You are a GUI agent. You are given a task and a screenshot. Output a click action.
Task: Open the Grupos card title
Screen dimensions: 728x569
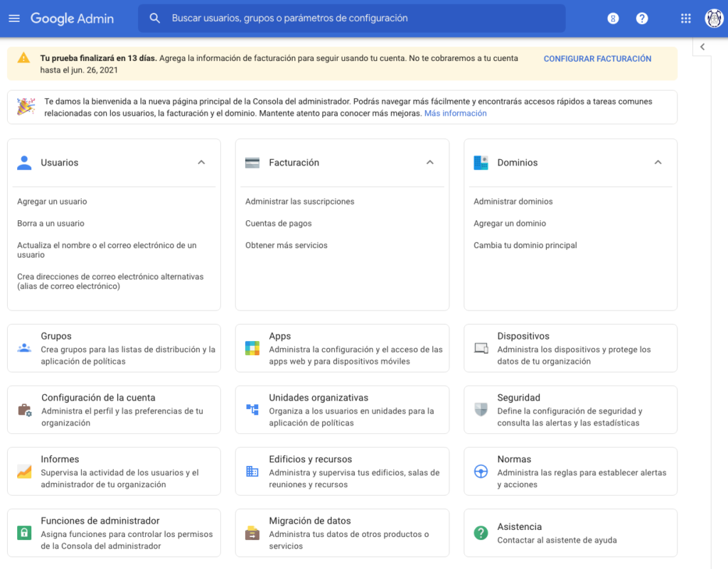point(56,336)
